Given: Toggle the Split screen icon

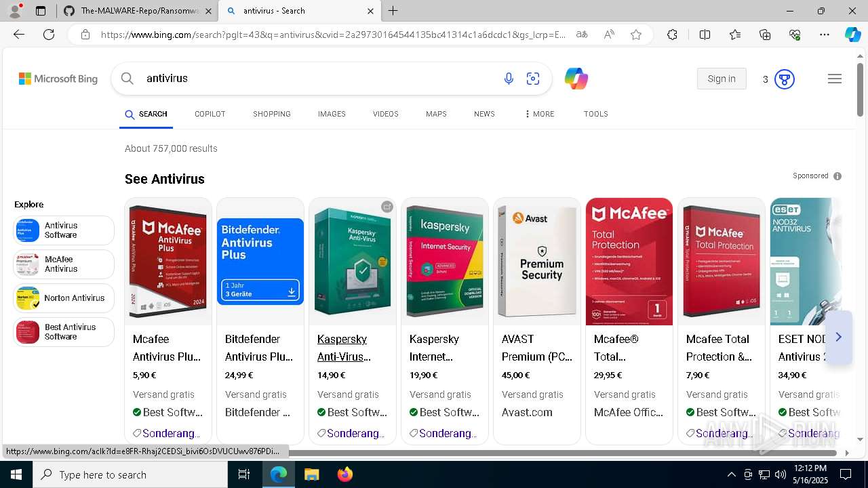Looking at the screenshot, I should [x=705, y=35].
